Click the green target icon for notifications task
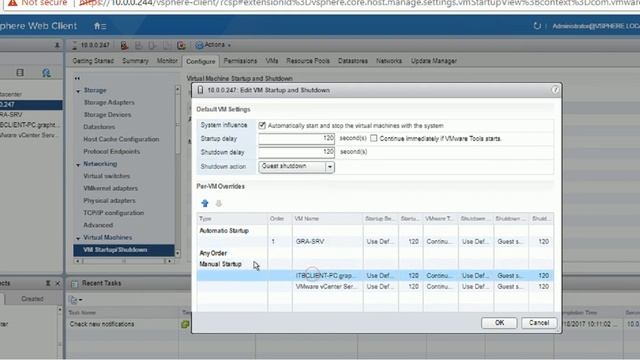Viewport: 640px width, 360px height. pyautogui.click(x=185, y=324)
